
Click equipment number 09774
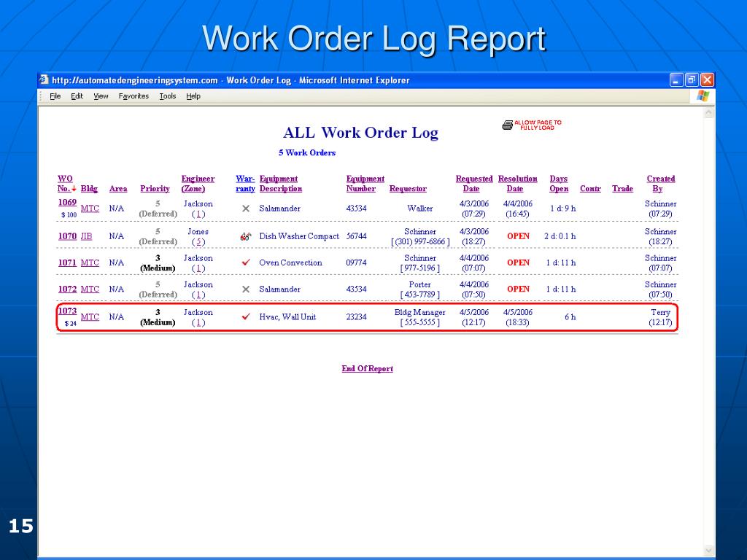[x=356, y=262]
